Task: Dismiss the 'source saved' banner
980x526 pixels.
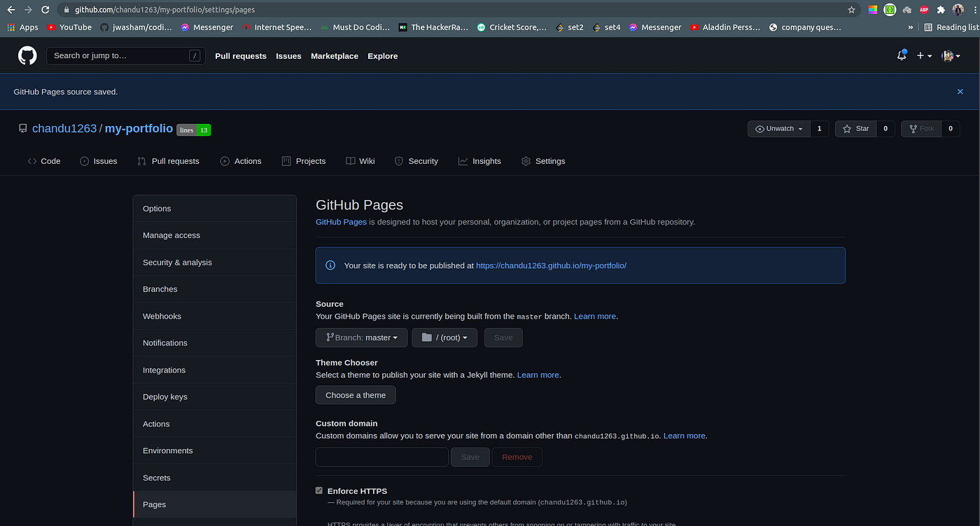Action: pyautogui.click(x=960, y=92)
